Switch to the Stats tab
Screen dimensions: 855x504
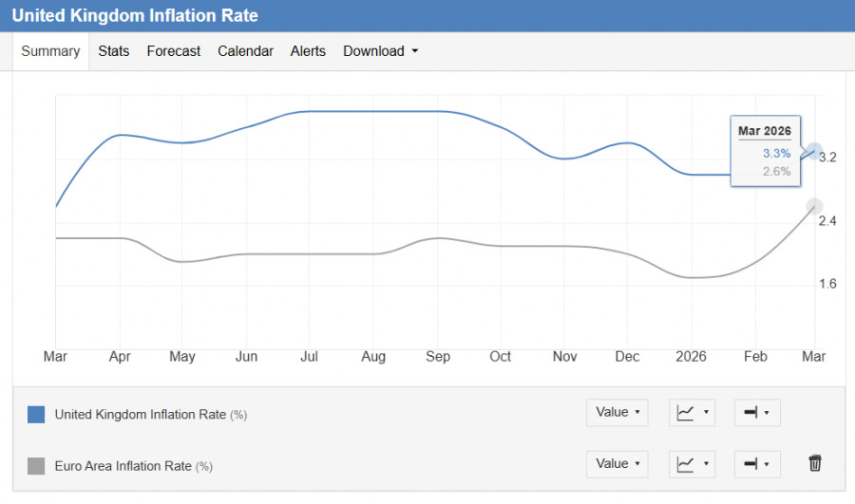click(x=114, y=51)
